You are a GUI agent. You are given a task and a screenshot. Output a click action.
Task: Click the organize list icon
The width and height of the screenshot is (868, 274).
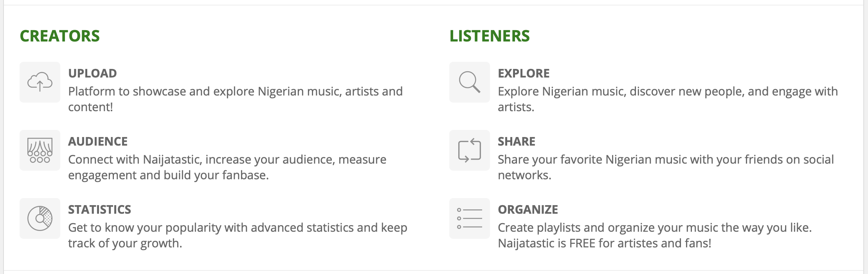pos(470,218)
